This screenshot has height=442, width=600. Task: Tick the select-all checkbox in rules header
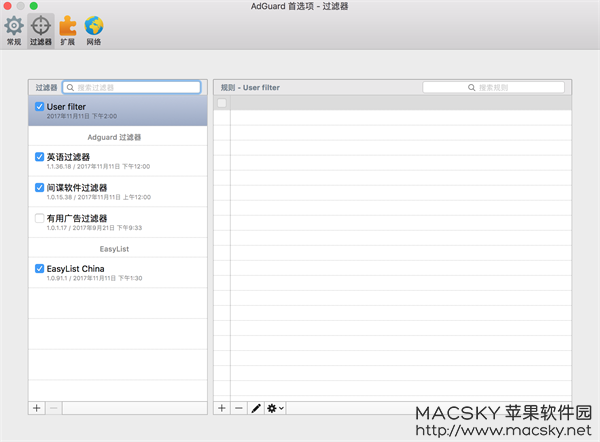coord(222,103)
